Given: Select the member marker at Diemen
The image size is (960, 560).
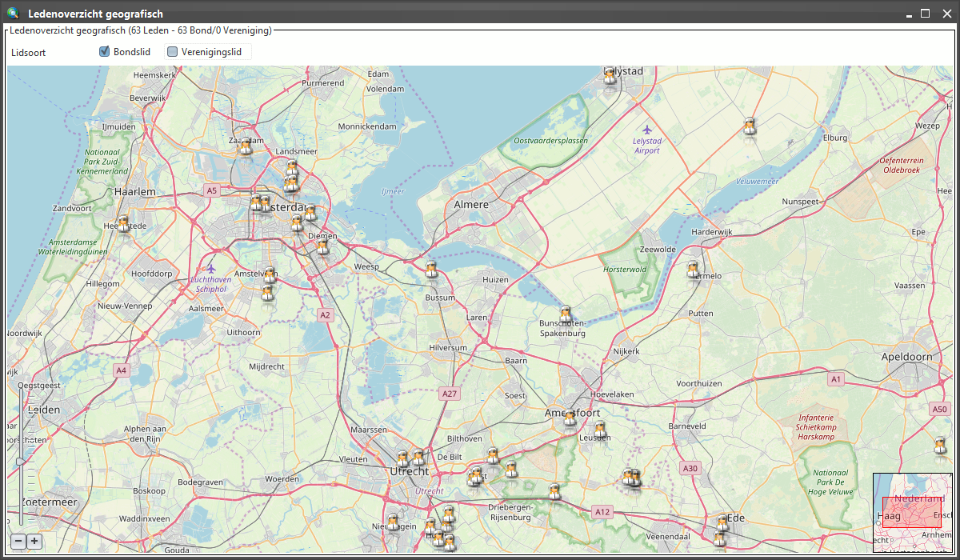Looking at the screenshot, I should [x=322, y=246].
